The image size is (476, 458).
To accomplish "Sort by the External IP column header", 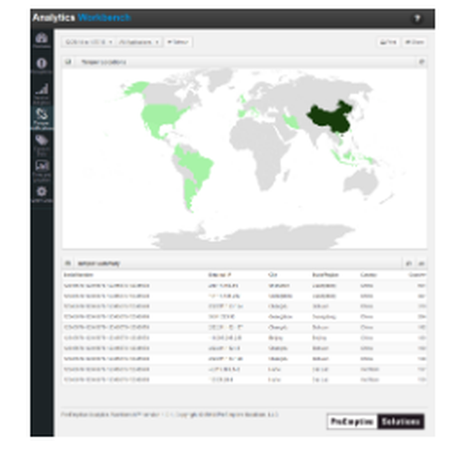I will 219,275.
